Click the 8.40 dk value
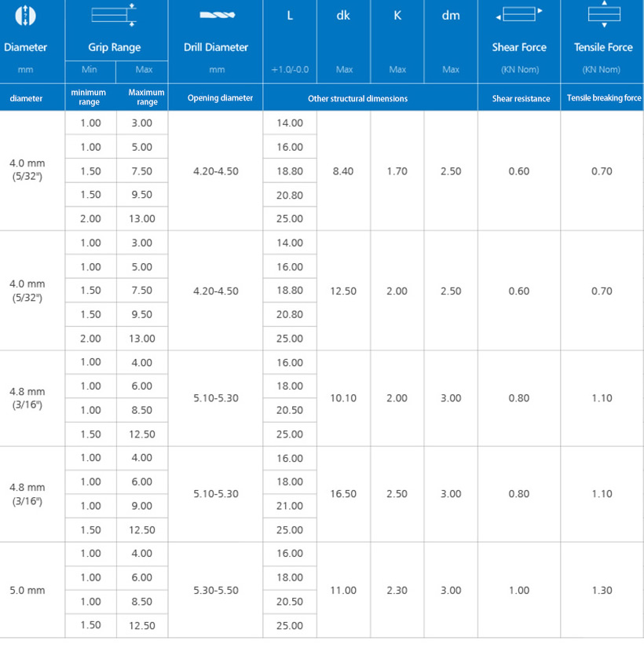This screenshot has width=644, height=648. pos(343,171)
